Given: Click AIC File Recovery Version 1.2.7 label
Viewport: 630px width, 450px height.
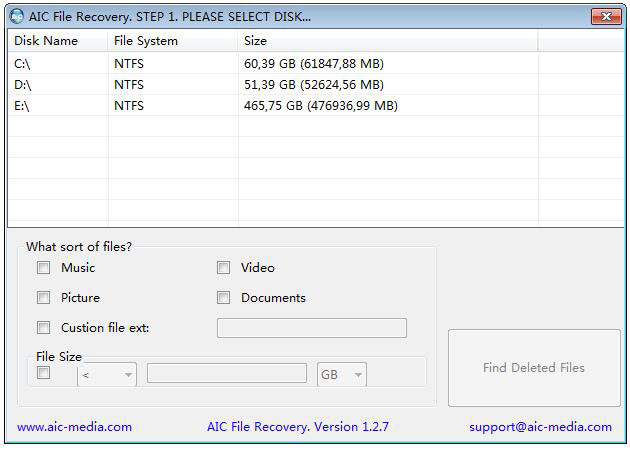Looking at the screenshot, I should [298, 427].
